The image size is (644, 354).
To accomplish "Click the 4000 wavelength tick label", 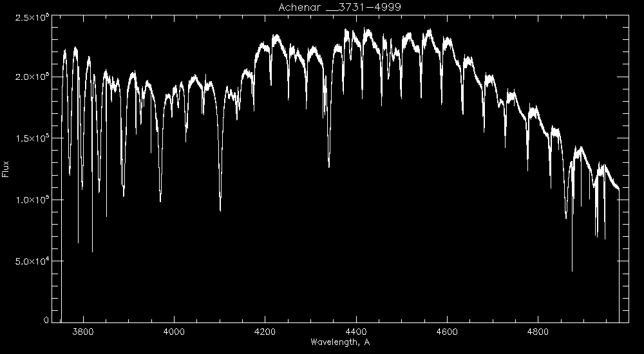I will [174, 331].
